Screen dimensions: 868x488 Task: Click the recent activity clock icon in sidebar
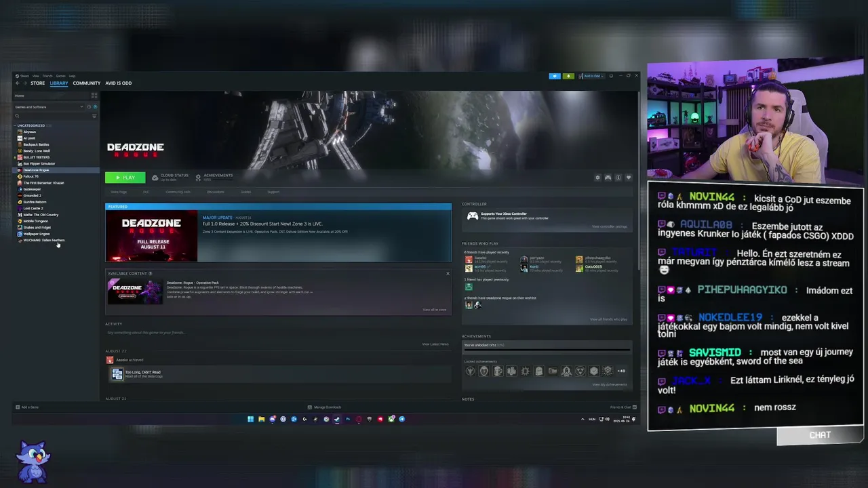(89, 107)
